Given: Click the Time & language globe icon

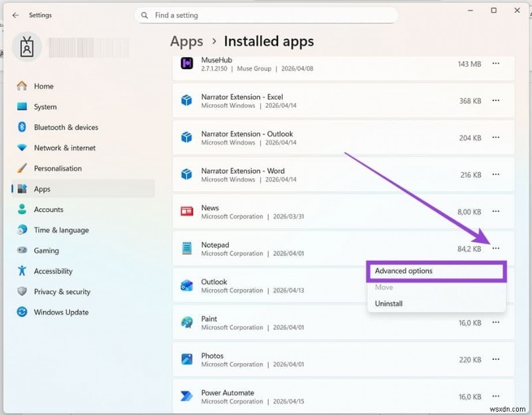Looking at the screenshot, I should click(x=22, y=229).
